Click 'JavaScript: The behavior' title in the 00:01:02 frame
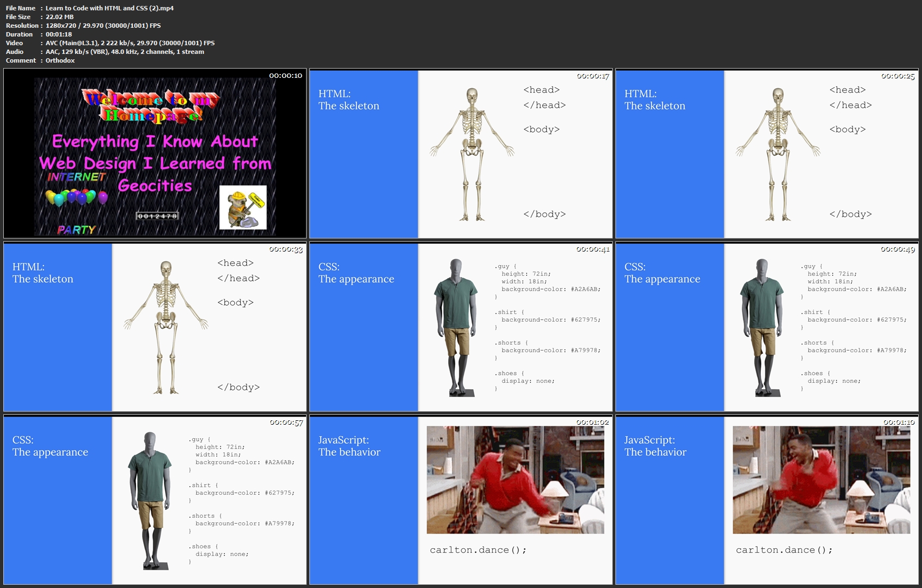Image resolution: width=922 pixels, height=588 pixels. coord(350,446)
